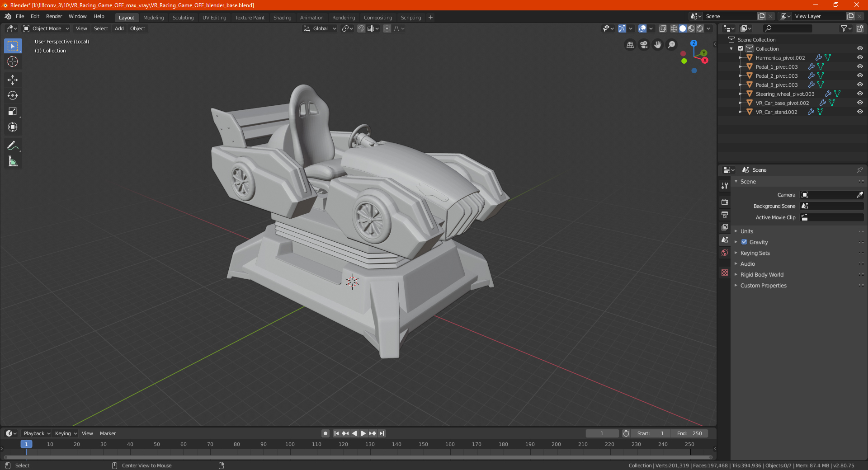This screenshot has width=868, height=470.
Task: Select the Scale tool
Action: (13, 112)
